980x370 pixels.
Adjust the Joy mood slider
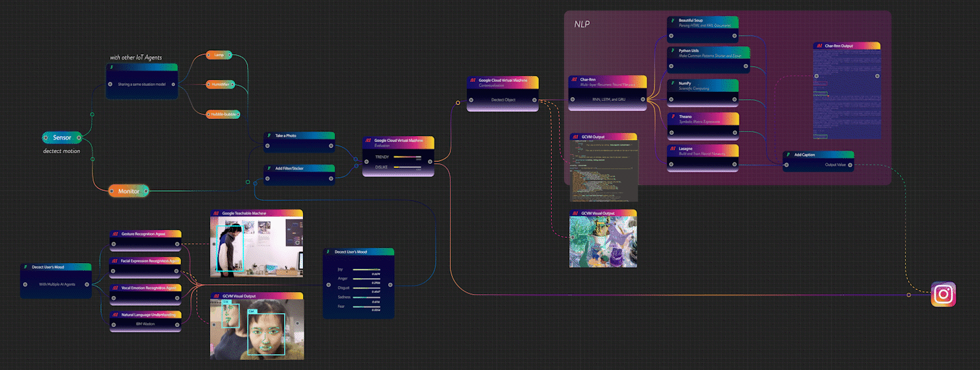pos(367,270)
